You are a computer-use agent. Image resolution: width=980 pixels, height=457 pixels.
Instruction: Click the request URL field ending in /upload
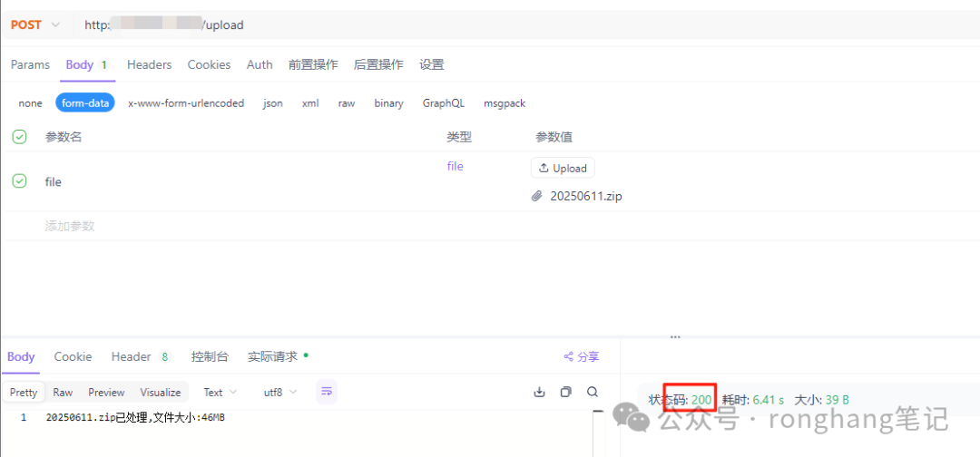tap(525, 25)
